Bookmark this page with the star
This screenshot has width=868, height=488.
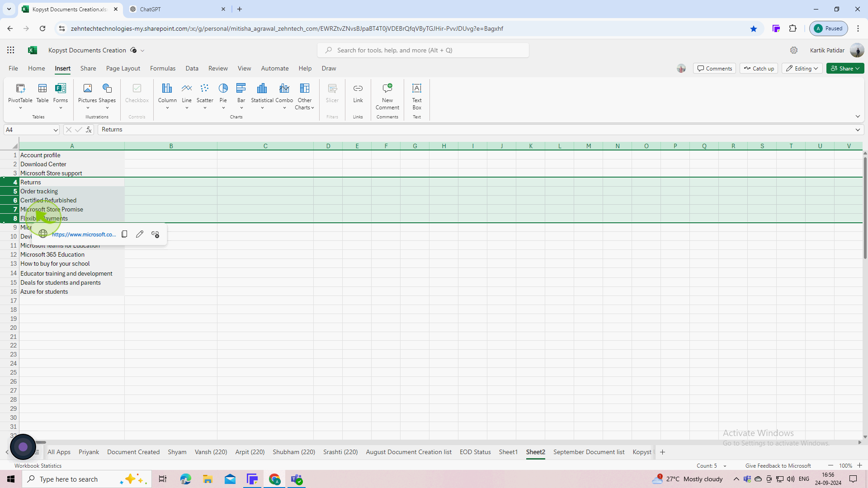[754, 28]
